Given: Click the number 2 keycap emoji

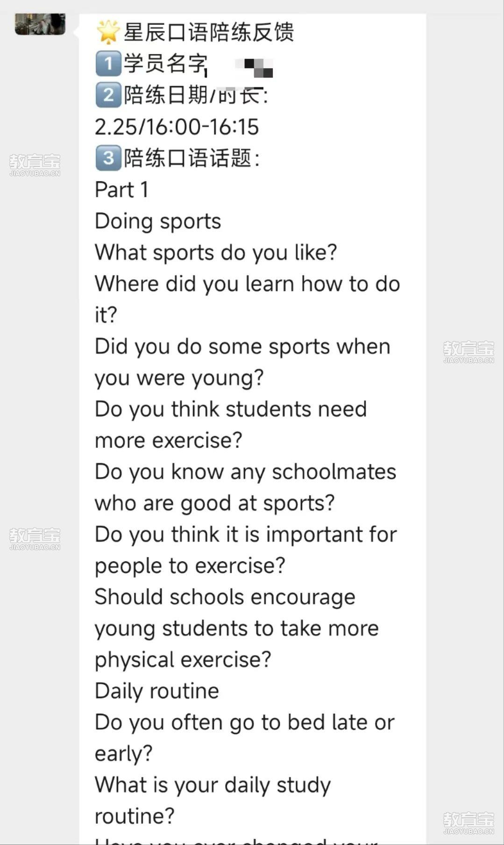Looking at the screenshot, I should (108, 95).
